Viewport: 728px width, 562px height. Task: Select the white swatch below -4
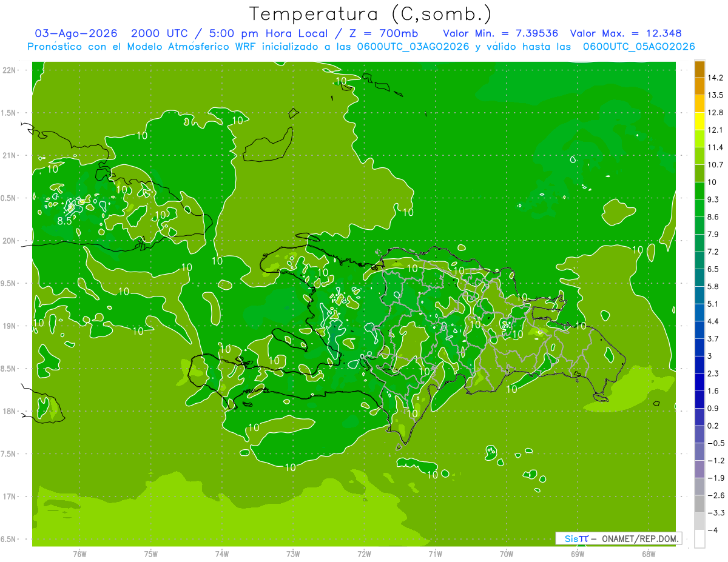(699, 539)
